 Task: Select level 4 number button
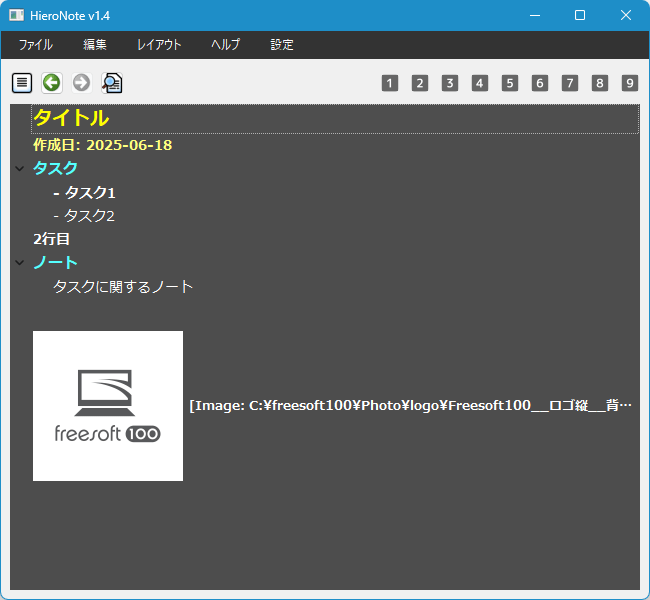point(480,83)
